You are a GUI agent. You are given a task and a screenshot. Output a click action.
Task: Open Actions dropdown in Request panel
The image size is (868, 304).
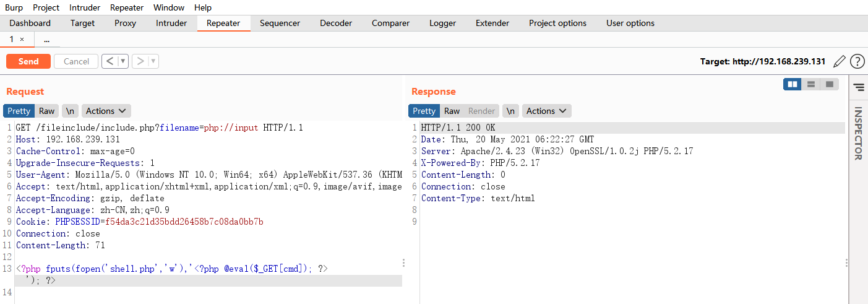(x=106, y=111)
